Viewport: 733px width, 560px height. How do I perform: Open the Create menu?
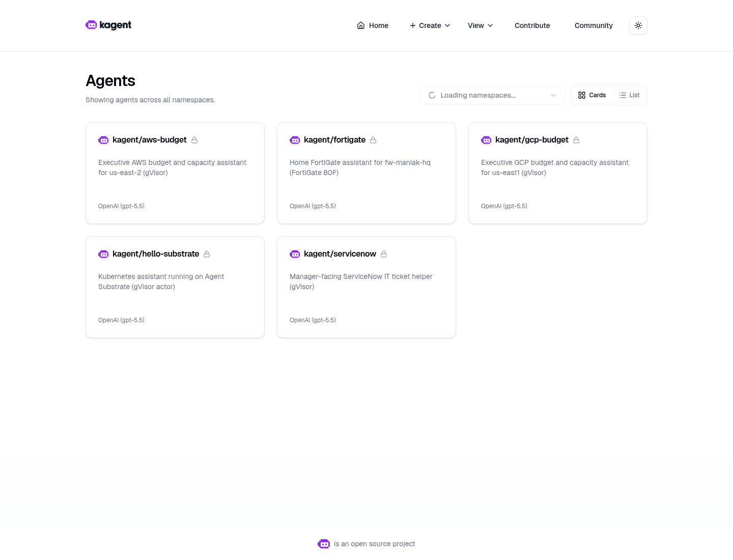point(430,25)
